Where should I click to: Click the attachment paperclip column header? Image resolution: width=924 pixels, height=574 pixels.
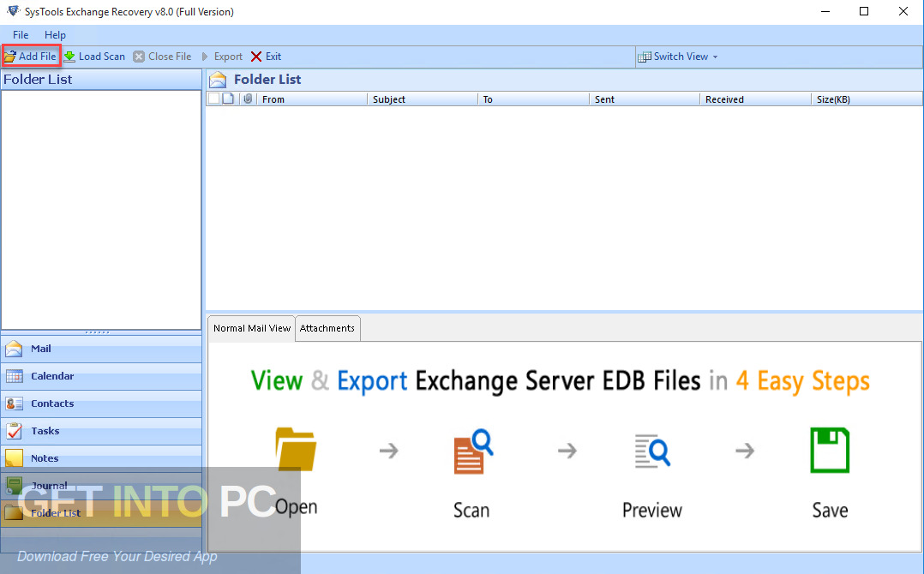click(x=248, y=99)
